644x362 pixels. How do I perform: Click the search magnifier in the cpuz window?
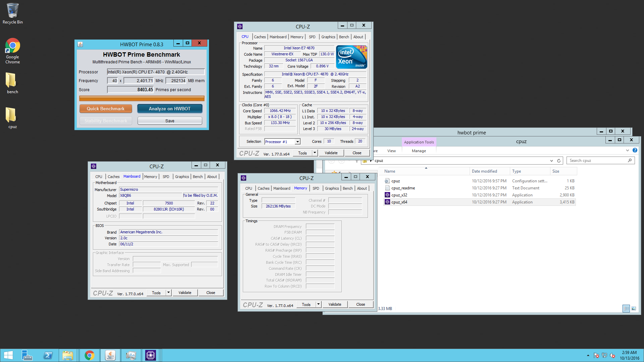pyautogui.click(x=630, y=161)
